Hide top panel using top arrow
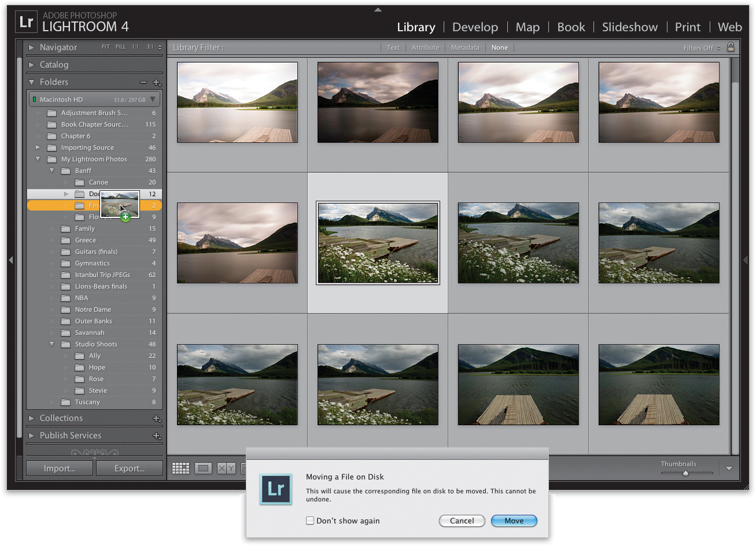Screen dimensions: 756x546 [378, 9]
